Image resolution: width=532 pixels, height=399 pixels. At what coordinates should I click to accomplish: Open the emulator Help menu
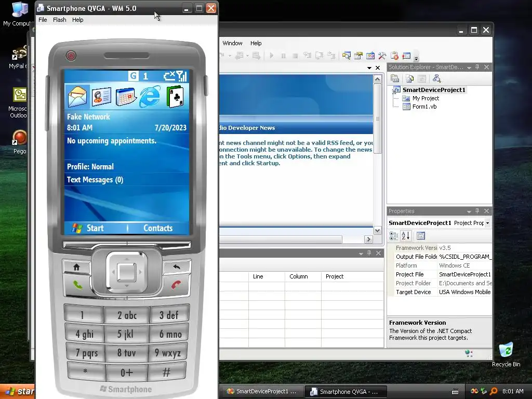(78, 20)
